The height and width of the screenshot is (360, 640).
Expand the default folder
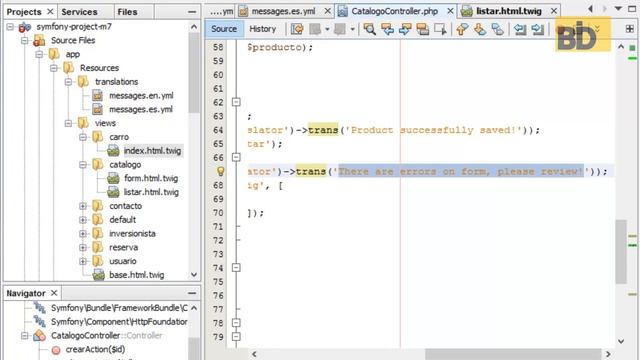point(83,220)
